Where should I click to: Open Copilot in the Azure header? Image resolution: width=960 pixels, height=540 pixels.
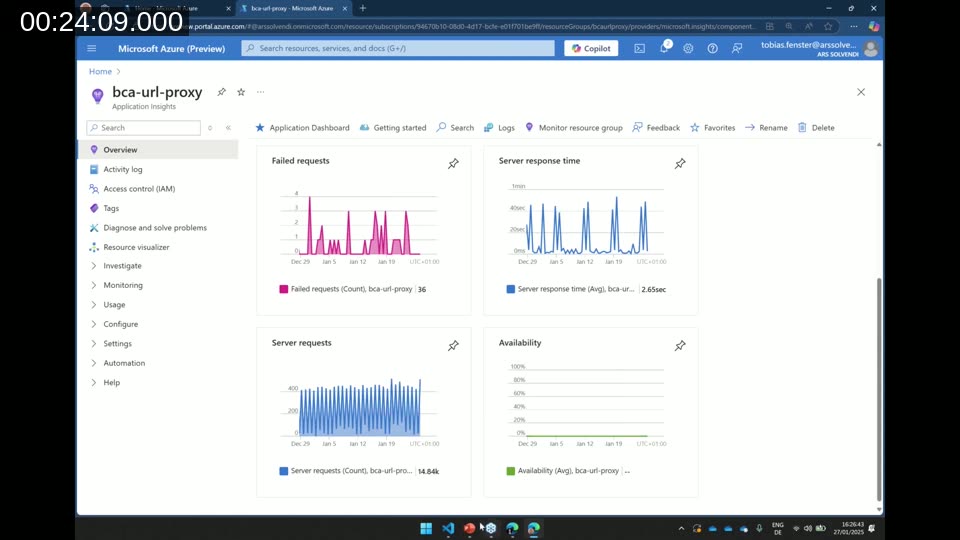tap(591, 48)
